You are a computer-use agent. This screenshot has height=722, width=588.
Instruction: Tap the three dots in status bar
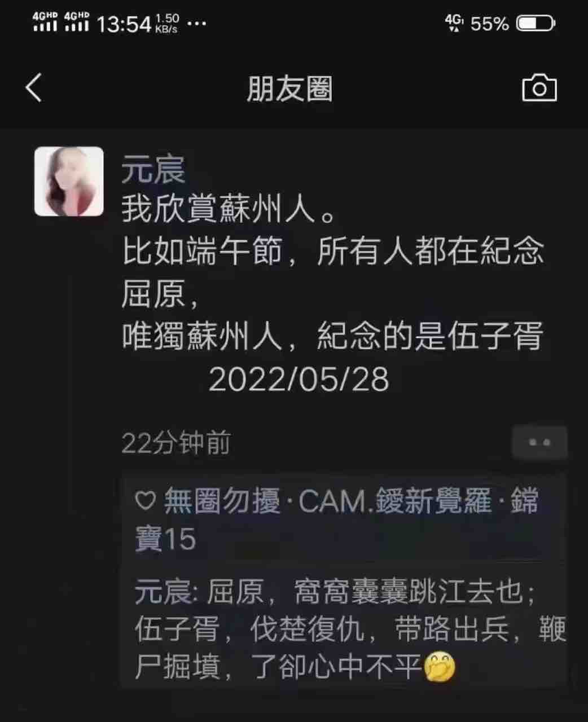click(x=196, y=24)
